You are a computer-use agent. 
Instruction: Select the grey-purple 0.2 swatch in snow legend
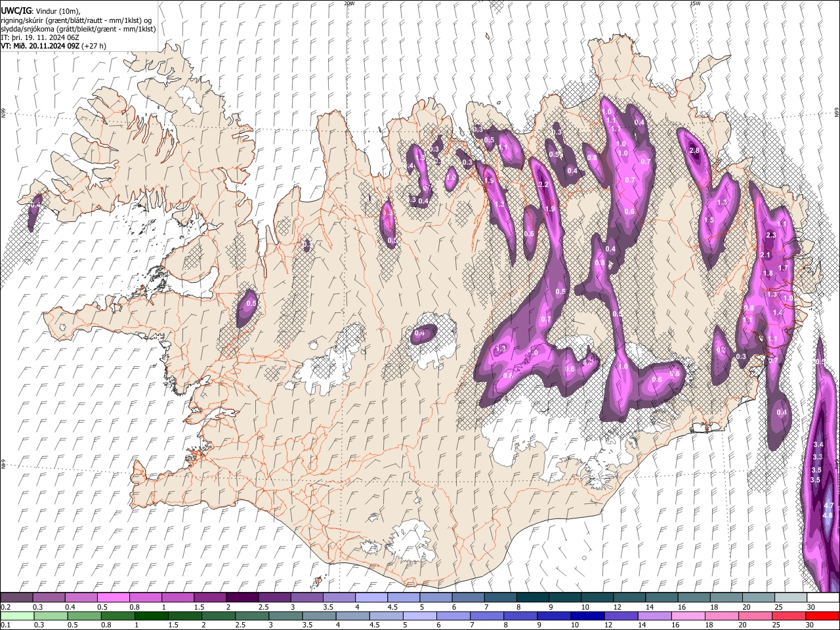point(16,598)
